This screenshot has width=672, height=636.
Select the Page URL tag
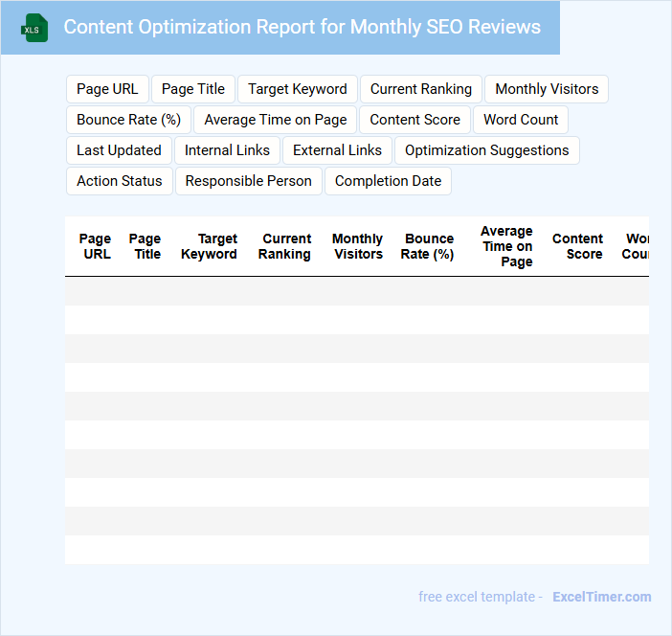pos(107,89)
